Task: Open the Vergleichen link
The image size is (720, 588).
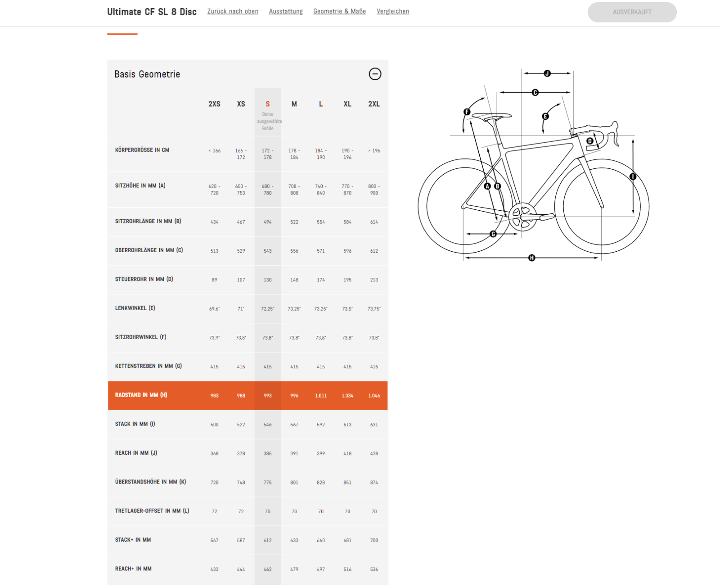Action: point(393,11)
